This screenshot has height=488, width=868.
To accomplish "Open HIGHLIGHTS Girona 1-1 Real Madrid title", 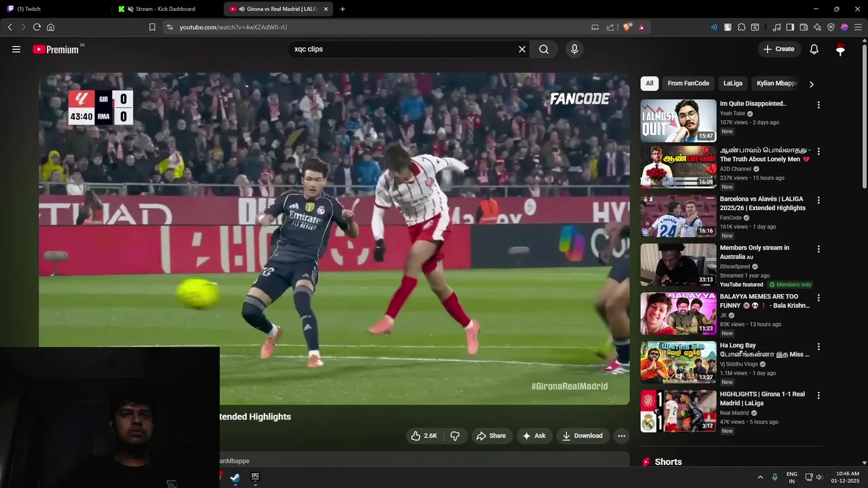I will [x=762, y=399].
